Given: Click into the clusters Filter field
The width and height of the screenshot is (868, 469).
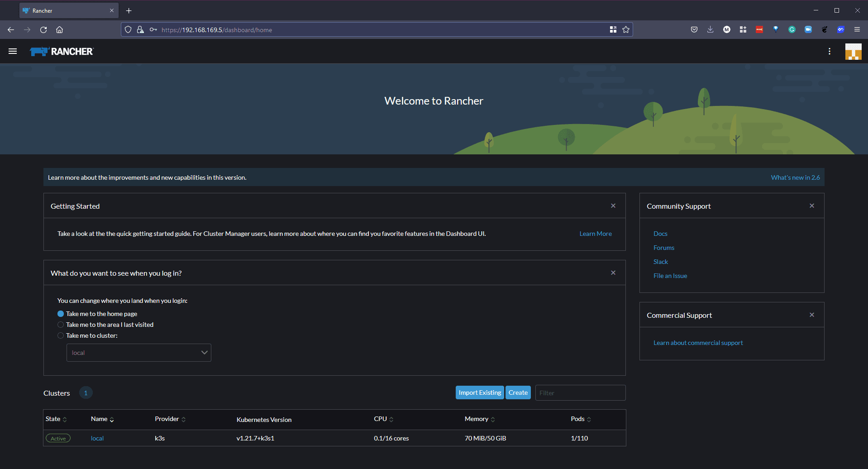Looking at the screenshot, I should pos(580,393).
